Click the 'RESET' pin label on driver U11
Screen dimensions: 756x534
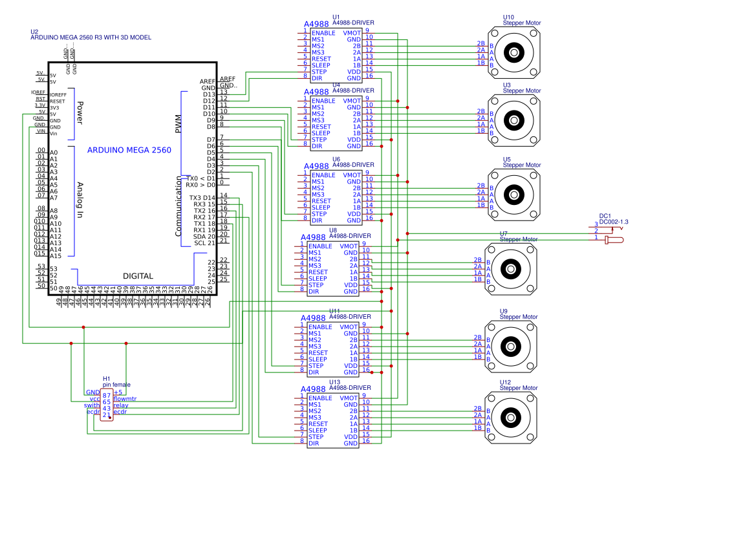(x=318, y=352)
